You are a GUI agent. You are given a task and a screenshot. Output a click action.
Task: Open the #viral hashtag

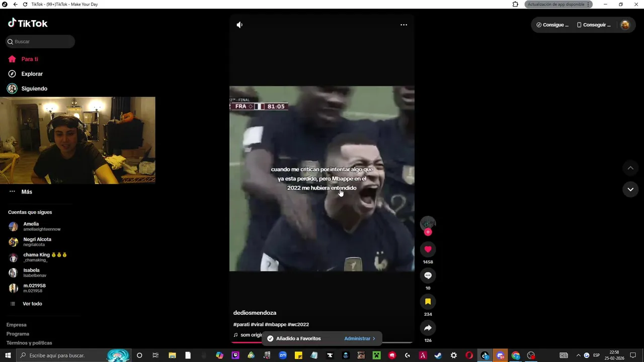point(257,325)
